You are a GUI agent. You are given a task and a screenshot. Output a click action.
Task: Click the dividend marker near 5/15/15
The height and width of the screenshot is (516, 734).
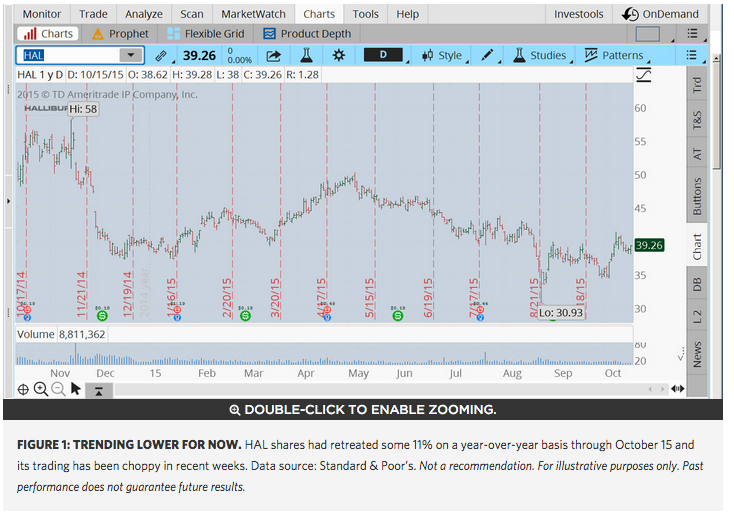(398, 316)
